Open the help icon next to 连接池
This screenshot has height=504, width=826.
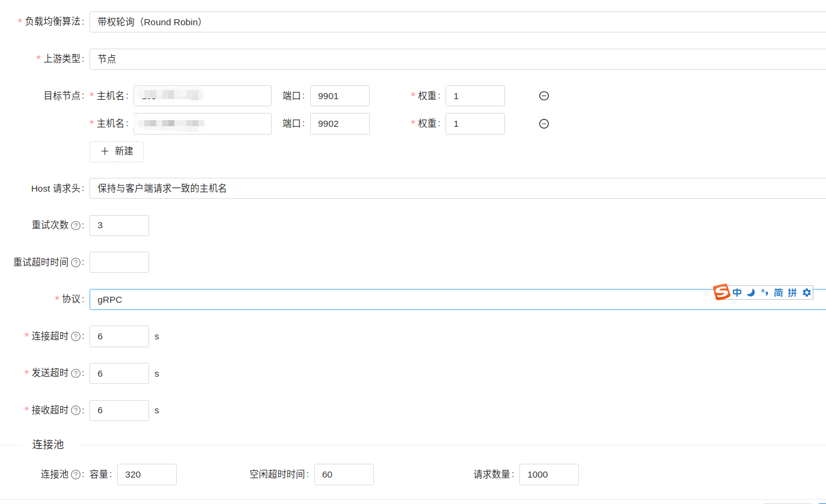75,475
